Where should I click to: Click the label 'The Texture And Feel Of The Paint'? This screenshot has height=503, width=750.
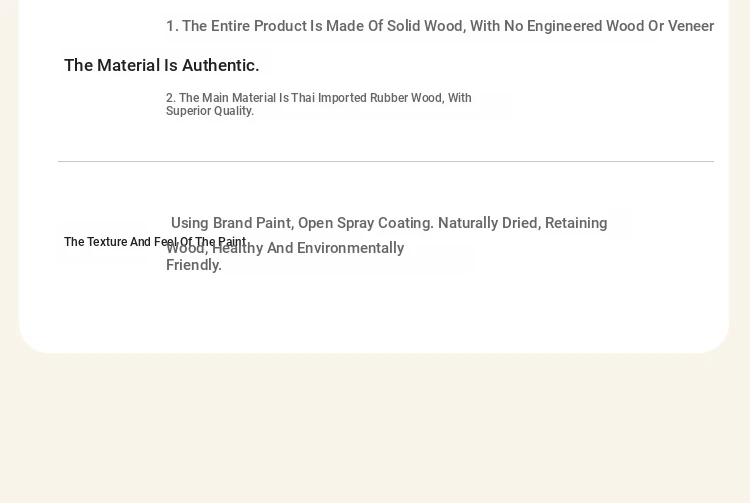[155, 242]
